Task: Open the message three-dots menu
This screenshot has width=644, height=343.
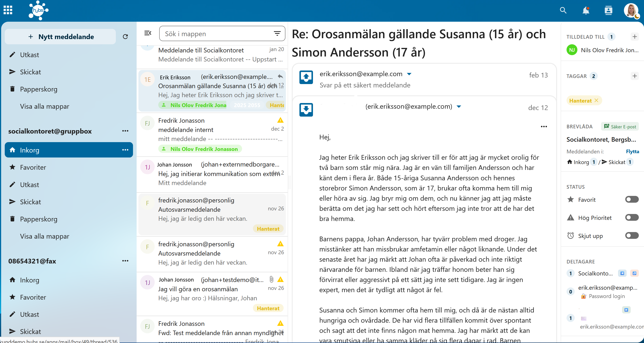Action: (x=544, y=127)
